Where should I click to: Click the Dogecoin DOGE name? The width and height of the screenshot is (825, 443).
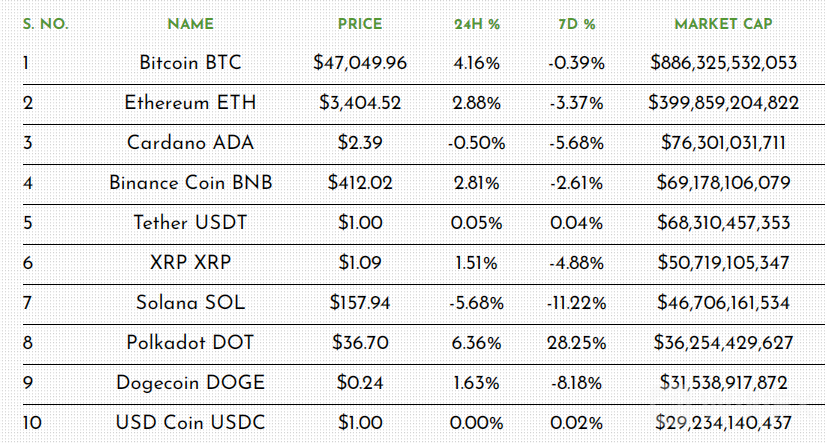[x=190, y=383]
